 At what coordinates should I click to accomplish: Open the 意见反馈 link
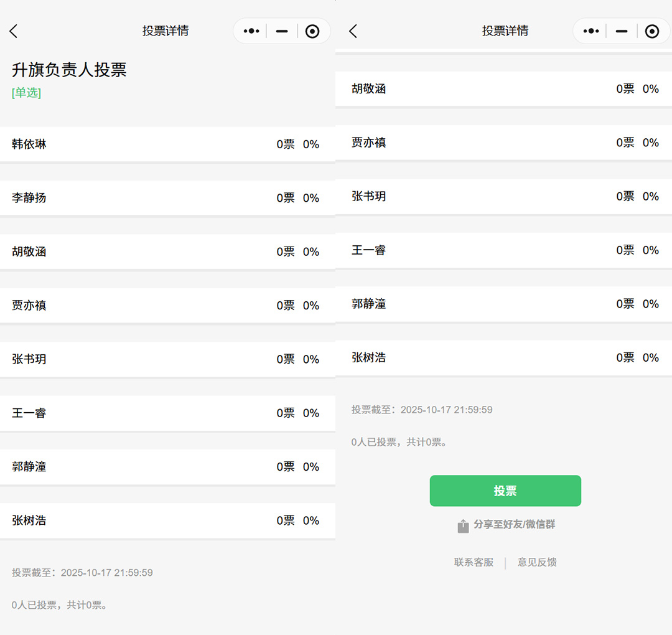click(x=537, y=562)
